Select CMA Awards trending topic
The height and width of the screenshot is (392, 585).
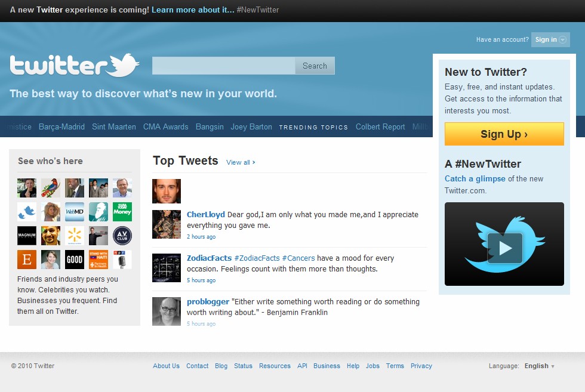(x=166, y=127)
